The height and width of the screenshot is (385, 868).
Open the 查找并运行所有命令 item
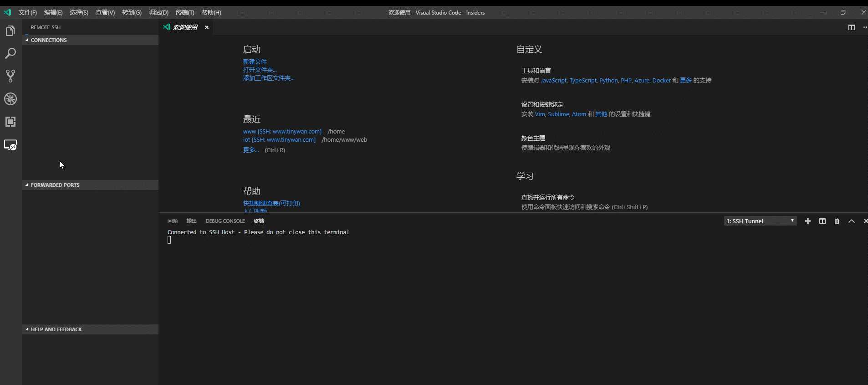click(548, 197)
